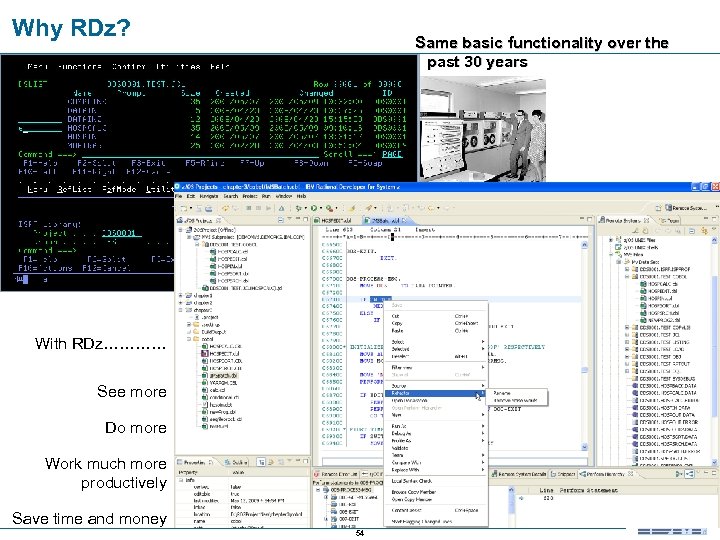
Task: Click the Print toolbar icon
Action: (208, 208)
